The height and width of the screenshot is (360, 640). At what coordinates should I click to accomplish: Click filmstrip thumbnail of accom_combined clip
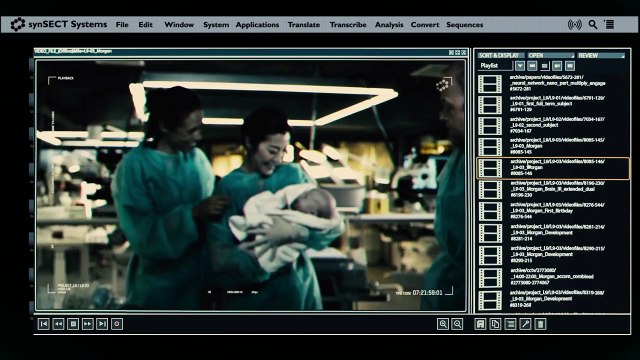point(490,278)
